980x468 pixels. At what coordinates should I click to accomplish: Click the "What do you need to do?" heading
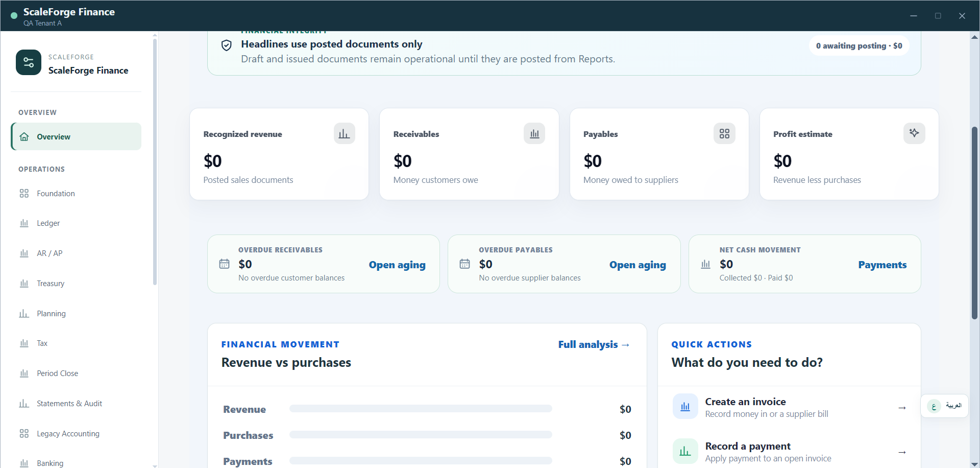pyautogui.click(x=747, y=362)
